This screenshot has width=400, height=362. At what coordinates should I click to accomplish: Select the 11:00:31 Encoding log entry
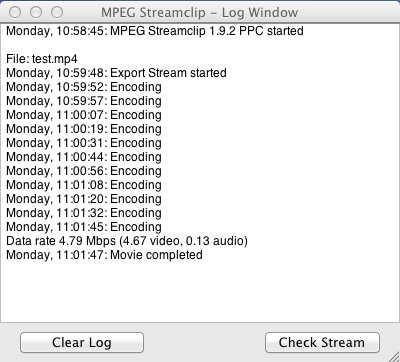[84, 143]
